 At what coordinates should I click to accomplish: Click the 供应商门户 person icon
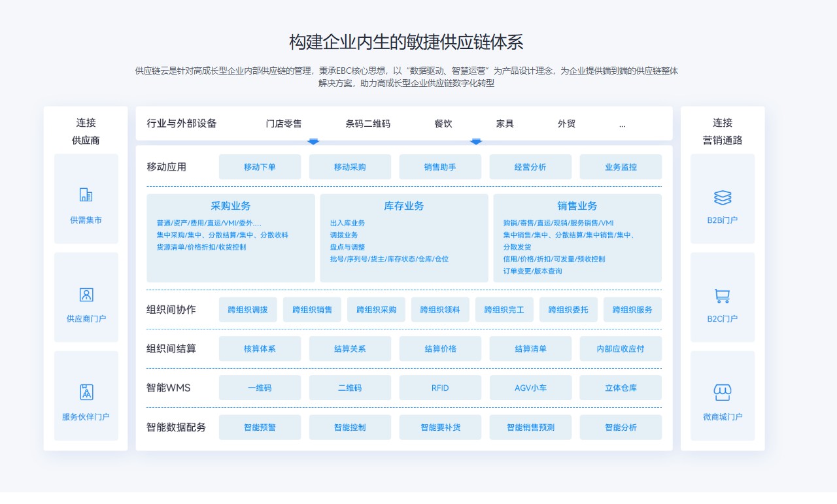[86, 295]
